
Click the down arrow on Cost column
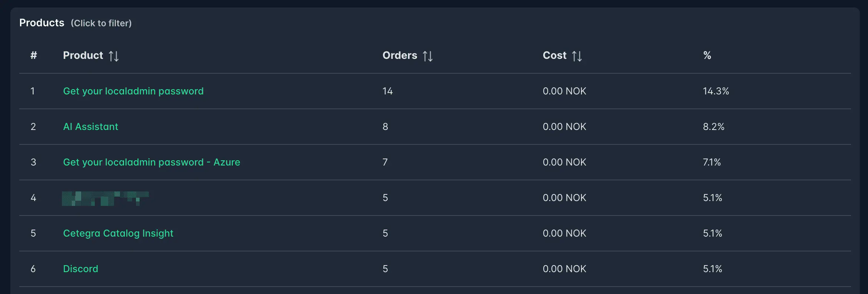pos(580,56)
